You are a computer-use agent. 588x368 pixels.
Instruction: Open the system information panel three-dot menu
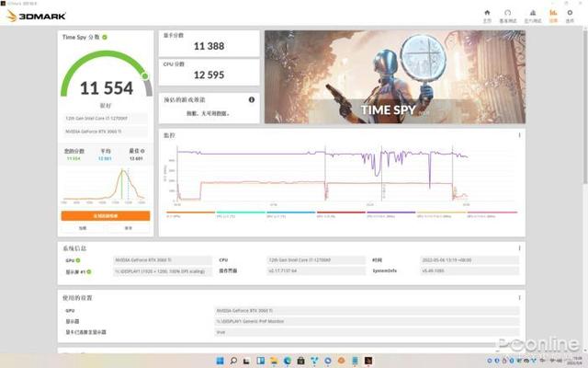click(x=519, y=248)
